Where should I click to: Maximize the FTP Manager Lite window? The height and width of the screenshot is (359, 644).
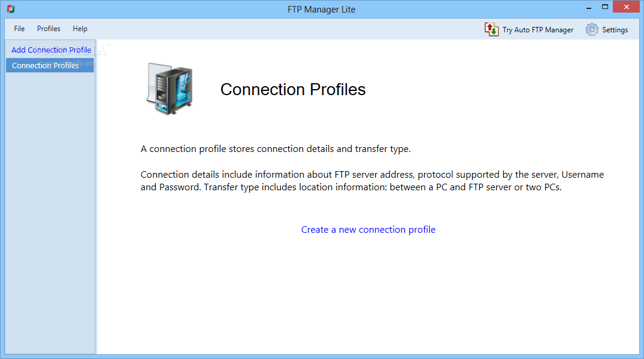click(x=604, y=7)
